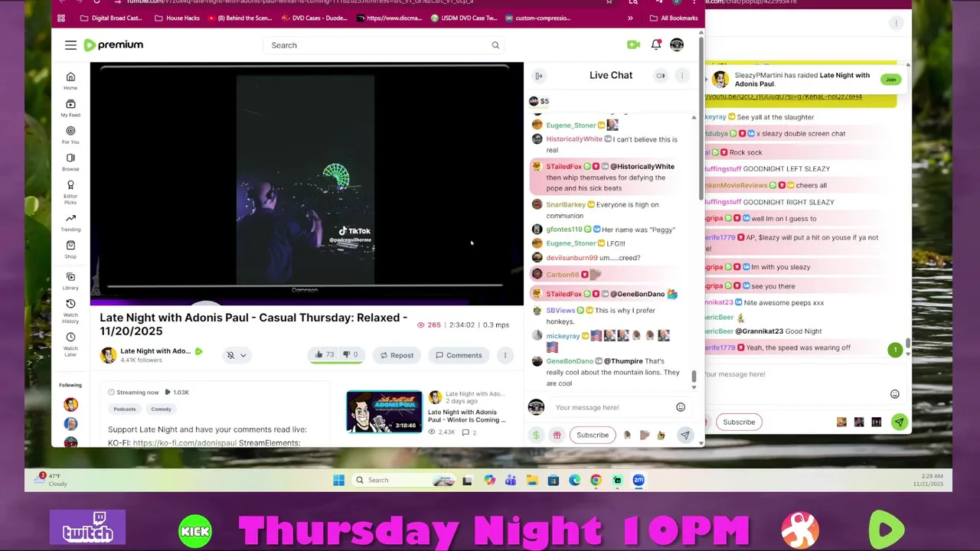Viewport: 980px width, 551px height.
Task: Click the Rumble Premium logo
Action: 113,45
